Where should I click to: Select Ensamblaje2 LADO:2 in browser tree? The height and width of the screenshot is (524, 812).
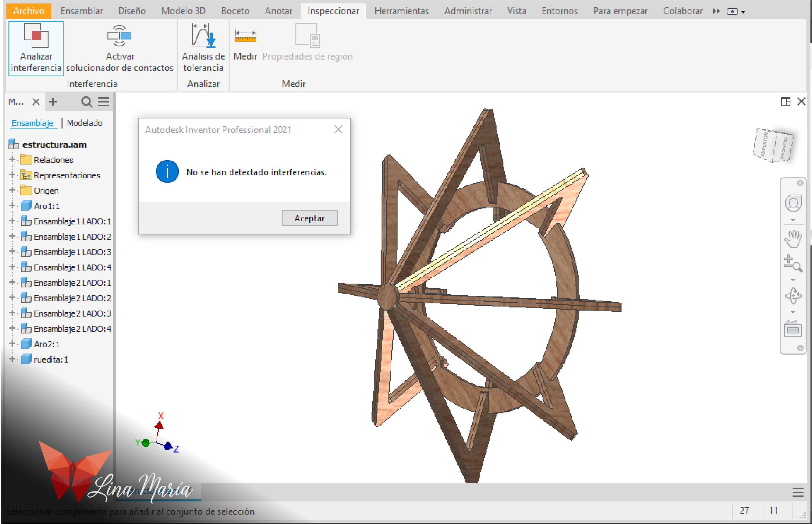(72, 298)
